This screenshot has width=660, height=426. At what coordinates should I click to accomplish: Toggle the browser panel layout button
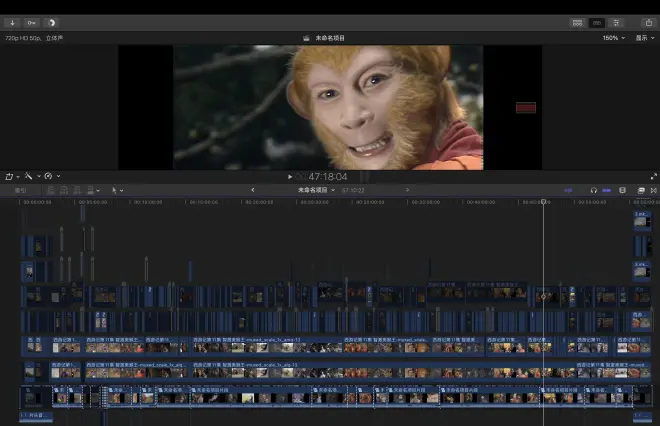(578, 22)
